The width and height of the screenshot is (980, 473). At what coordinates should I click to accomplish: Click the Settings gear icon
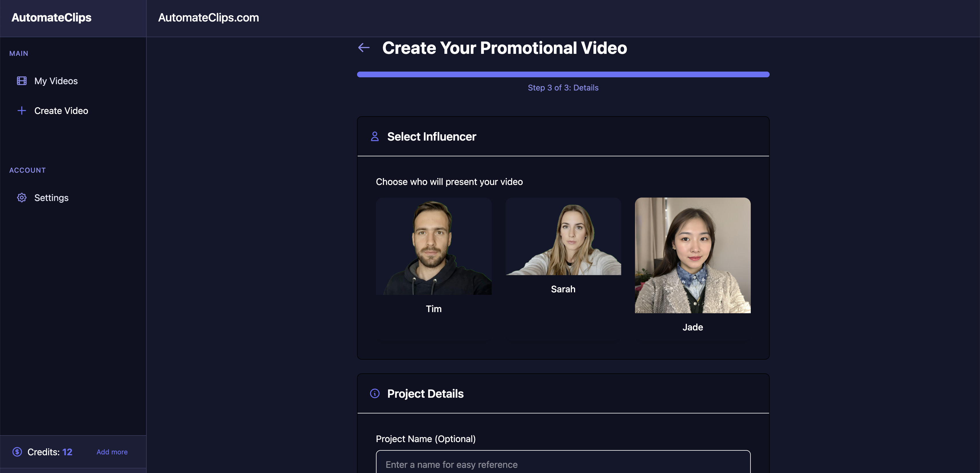[22, 198]
